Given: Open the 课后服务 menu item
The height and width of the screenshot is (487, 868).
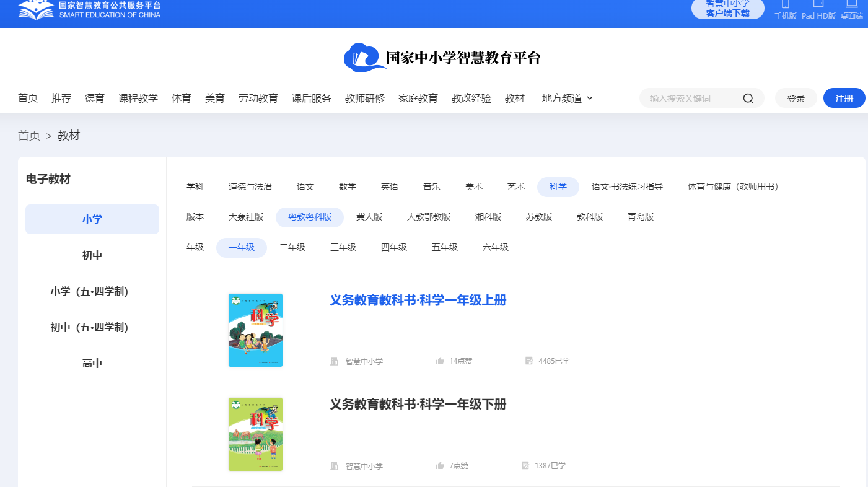Looking at the screenshot, I should pyautogui.click(x=311, y=98).
